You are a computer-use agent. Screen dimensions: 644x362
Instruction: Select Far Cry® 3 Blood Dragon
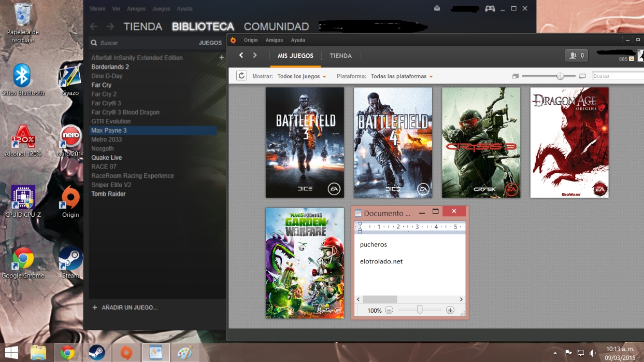point(125,112)
